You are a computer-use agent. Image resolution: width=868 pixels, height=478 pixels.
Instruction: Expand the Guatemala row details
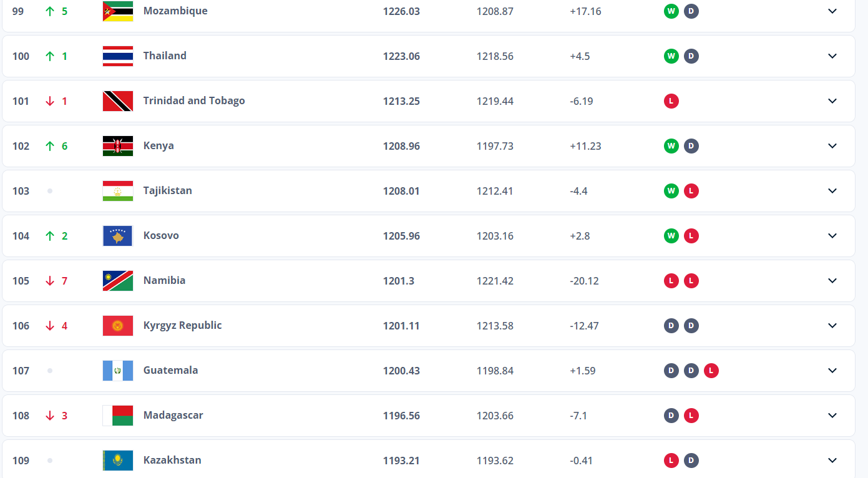[832, 371]
